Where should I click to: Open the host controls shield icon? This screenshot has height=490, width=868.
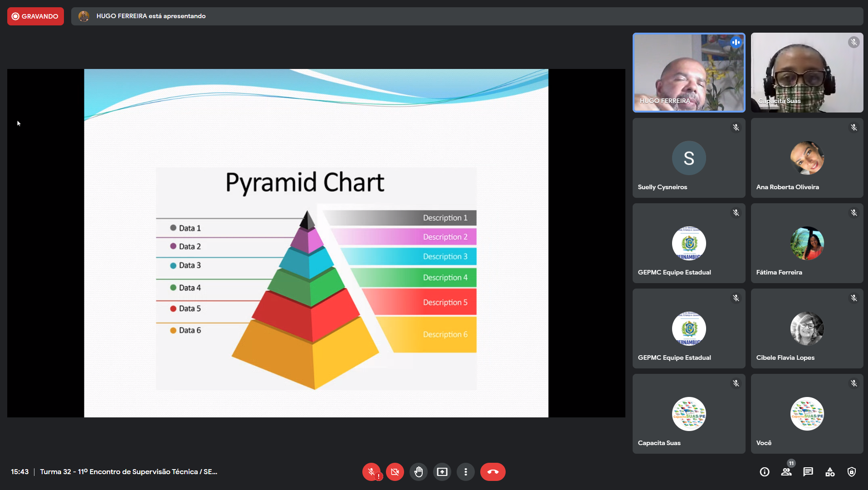click(x=852, y=472)
